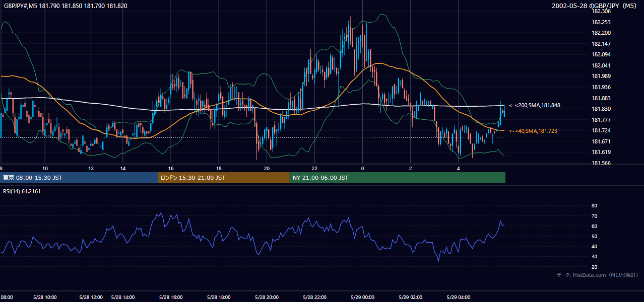Viewport: 644px width, 302px height.
Task: Click RSI scale value 30
Action: coord(594,257)
